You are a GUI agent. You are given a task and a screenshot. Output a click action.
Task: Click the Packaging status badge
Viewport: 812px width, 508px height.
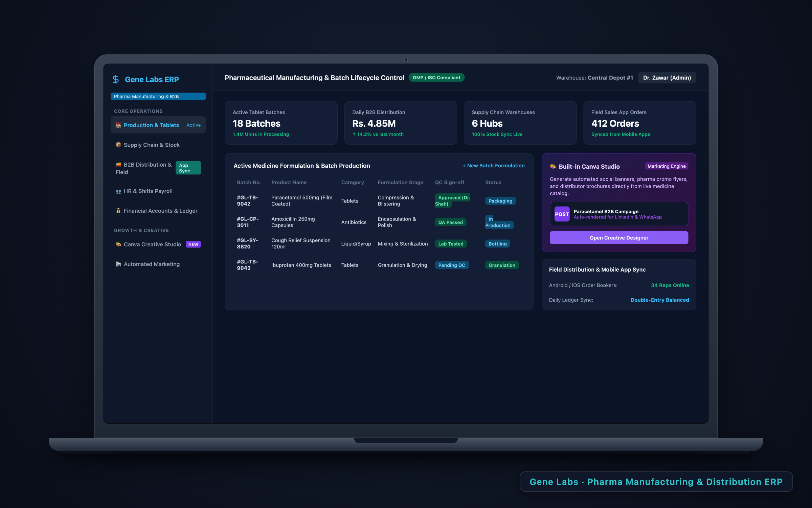[x=500, y=201]
